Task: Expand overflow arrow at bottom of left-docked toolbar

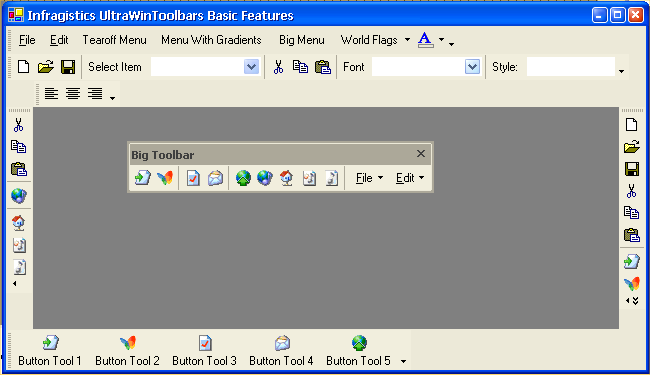Action: point(15,283)
